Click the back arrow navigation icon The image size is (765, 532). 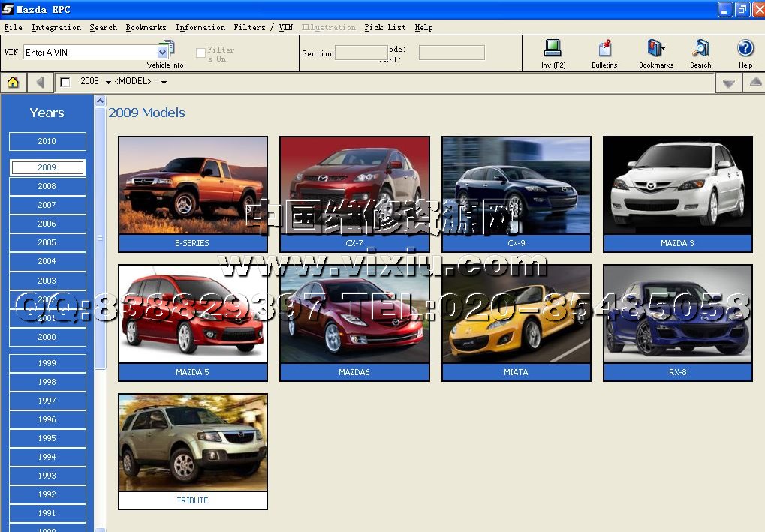click(40, 83)
